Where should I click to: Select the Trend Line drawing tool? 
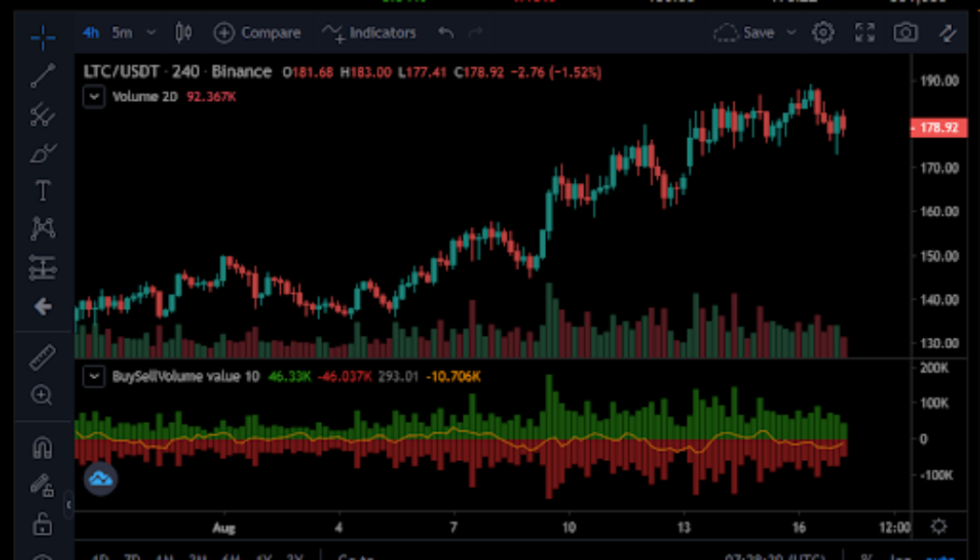(41, 76)
